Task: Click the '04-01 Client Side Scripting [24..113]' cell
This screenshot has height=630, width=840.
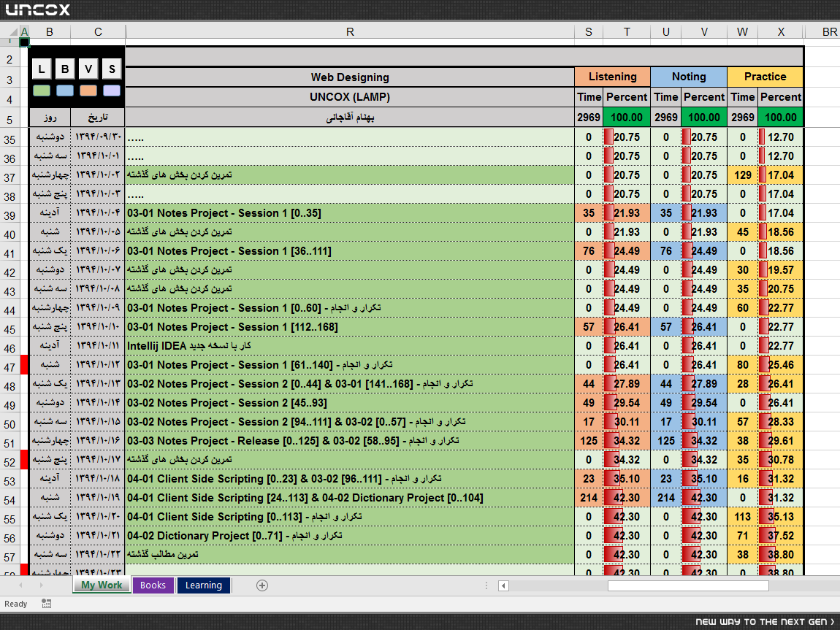Action: tap(350, 498)
